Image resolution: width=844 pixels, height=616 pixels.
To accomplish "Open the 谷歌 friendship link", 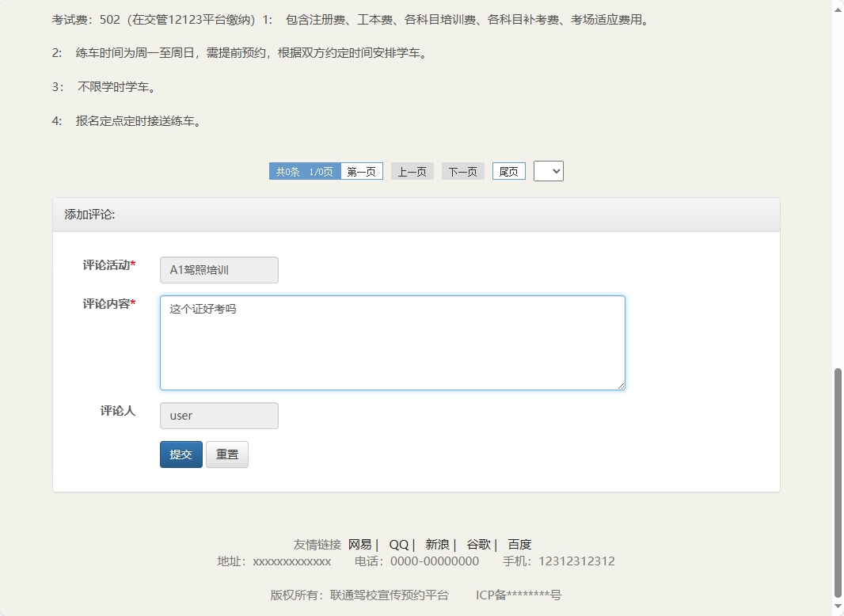I will pyautogui.click(x=478, y=544).
